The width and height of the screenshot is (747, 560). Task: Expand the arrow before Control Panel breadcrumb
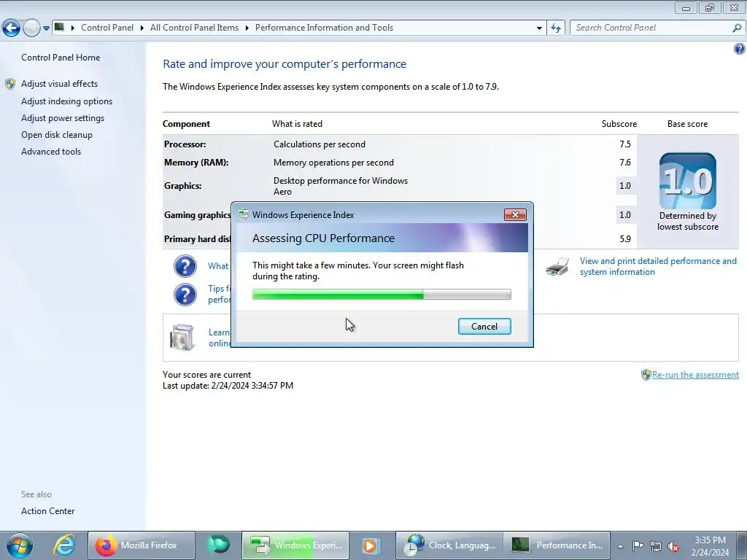pyautogui.click(x=73, y=28)
